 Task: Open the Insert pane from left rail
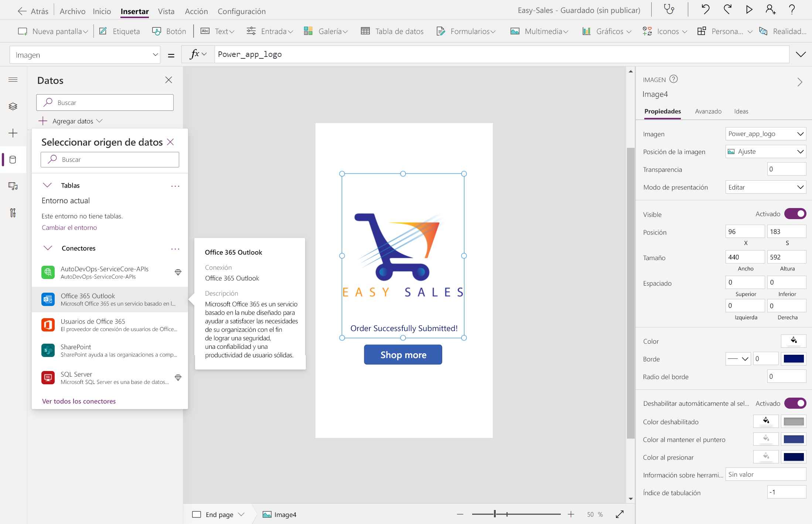[x=13, y=133]
